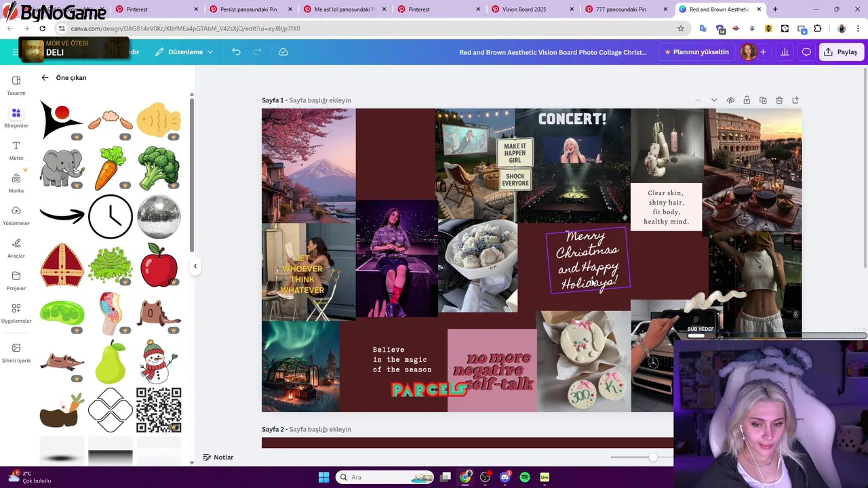Open the Sihirli İçerik sidebar panel
The image size is (868, 488).
click(16, 352)
